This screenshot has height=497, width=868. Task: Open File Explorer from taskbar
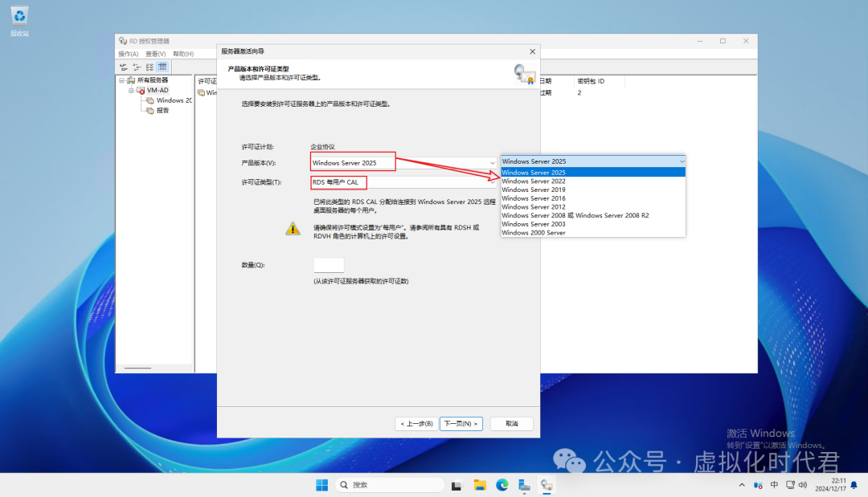pyautogui.click(x=480, y=485)
